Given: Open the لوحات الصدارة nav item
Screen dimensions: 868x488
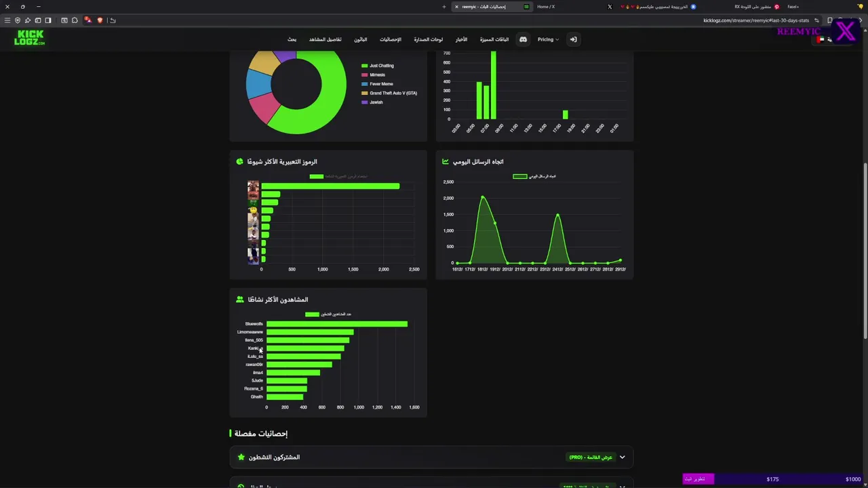Looking at the screenshot, I should 429,39.
